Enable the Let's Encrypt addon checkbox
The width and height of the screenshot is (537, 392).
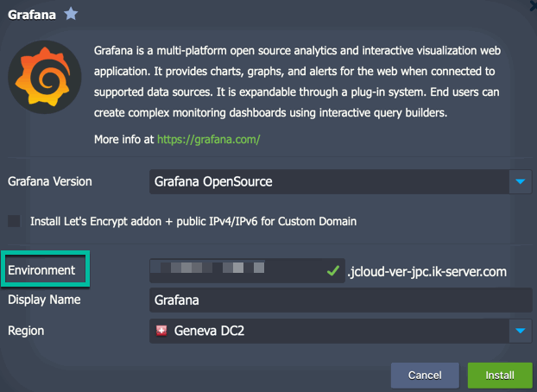pyautogui.click(x=14, y=221)
